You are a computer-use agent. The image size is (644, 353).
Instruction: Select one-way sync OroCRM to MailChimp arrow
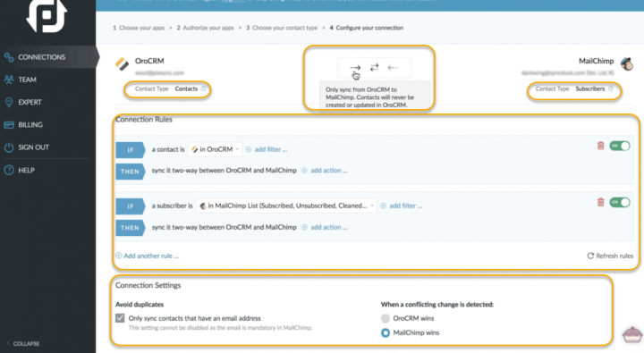355,67
